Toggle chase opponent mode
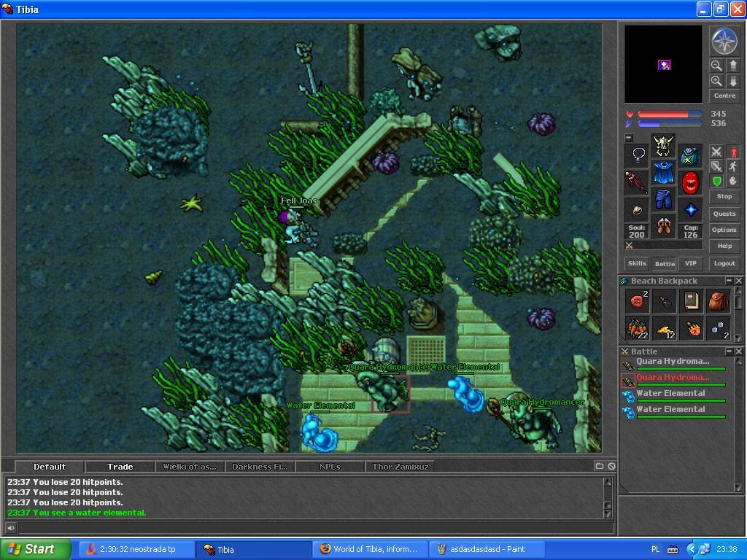The height and width of the screenshot is (560, 747). coord(733,166)
